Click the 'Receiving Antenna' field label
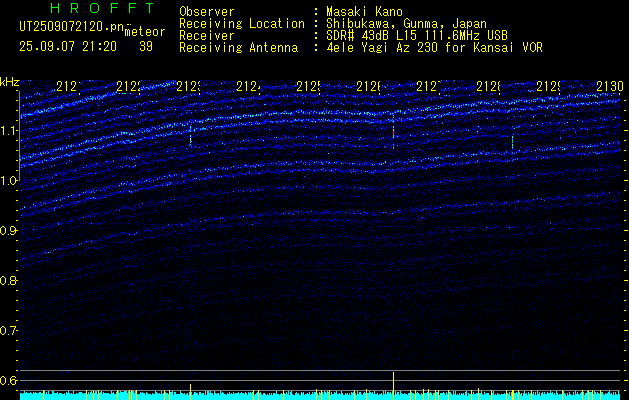Screen dimensions: 629x400 point(238,48)
